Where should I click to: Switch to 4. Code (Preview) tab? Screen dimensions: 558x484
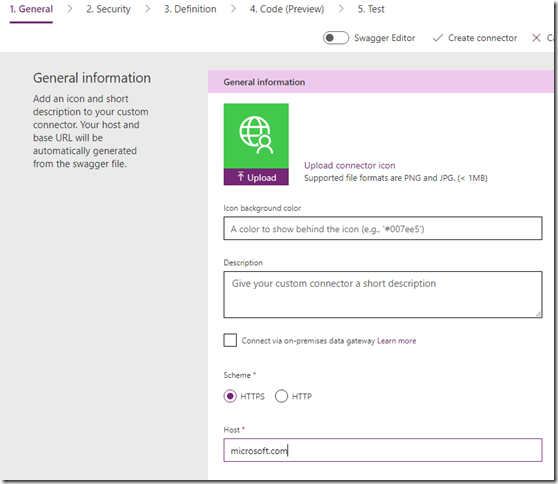(x=287, y=9)
